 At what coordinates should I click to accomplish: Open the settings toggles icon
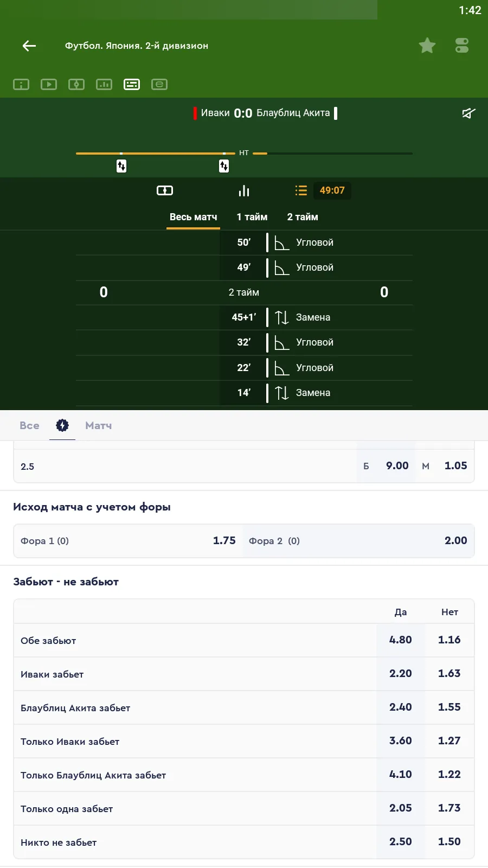[x=462, y=46]
